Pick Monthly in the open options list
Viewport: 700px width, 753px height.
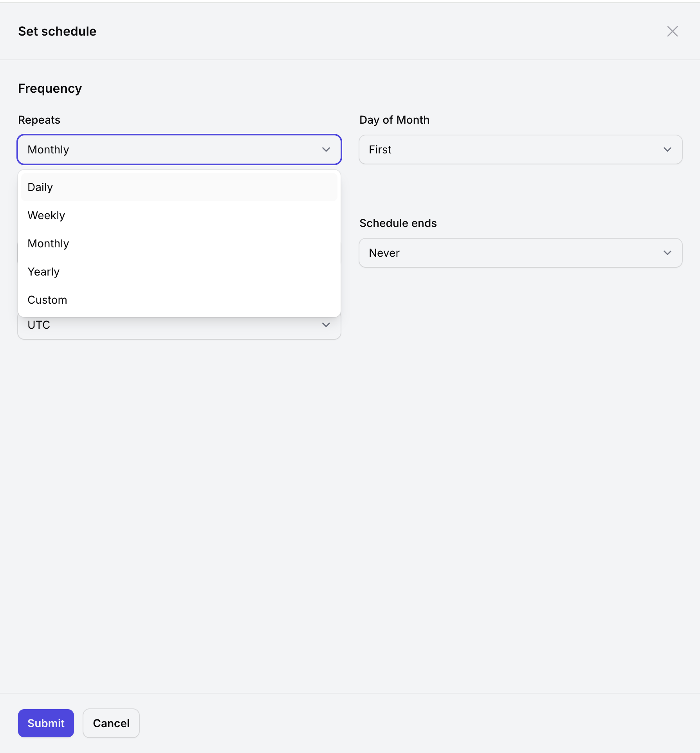[179, 243]
